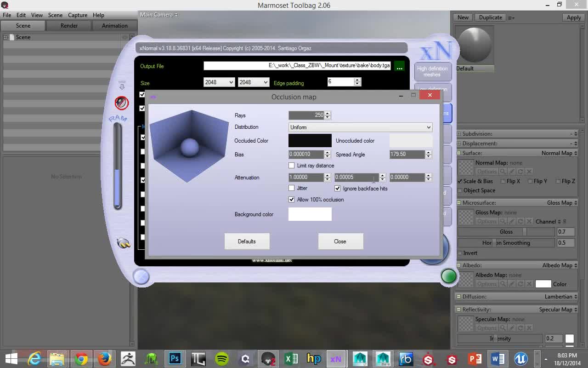Screen dimensions: 588x368
Task: Enable the Jitter checkbox
Action: (291, 188)
